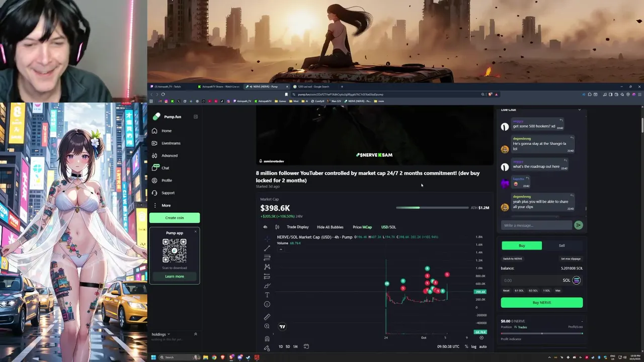Toggle Price/MCap chart mode
644x362 pixels.
tap(362, 227)
